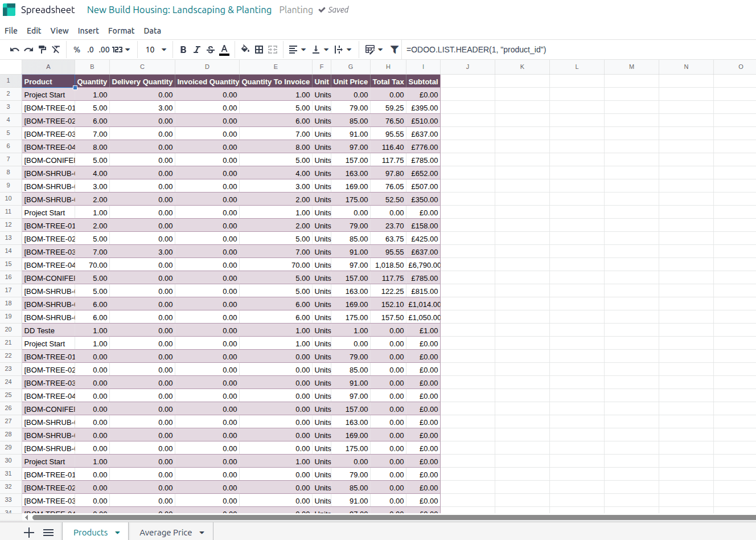Toggle bold formatting
This screenshot has width=756, height=540.
183,50
